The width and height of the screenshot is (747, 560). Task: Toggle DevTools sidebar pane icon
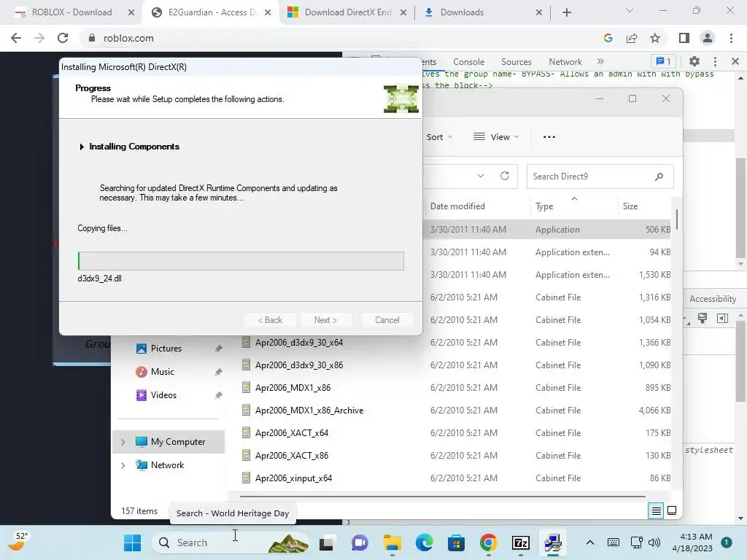(x=722, y=319)
